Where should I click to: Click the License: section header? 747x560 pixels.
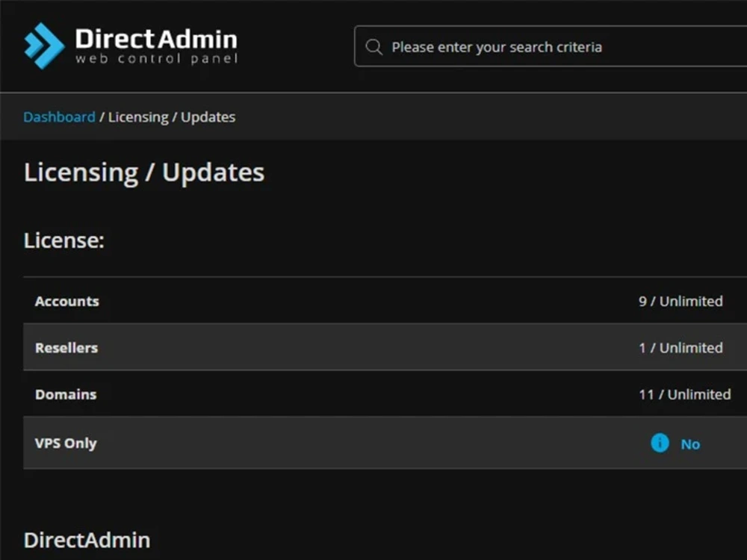64,240
